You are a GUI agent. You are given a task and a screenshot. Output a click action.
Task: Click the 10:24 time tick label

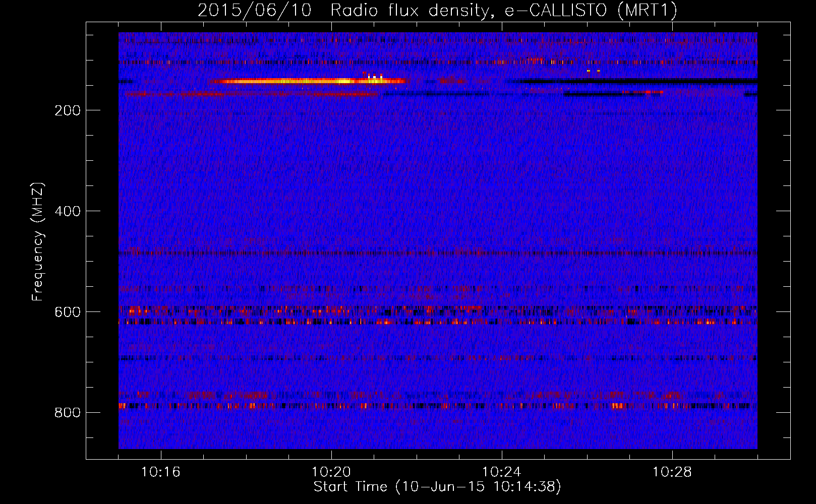click(x=502, y=472)
